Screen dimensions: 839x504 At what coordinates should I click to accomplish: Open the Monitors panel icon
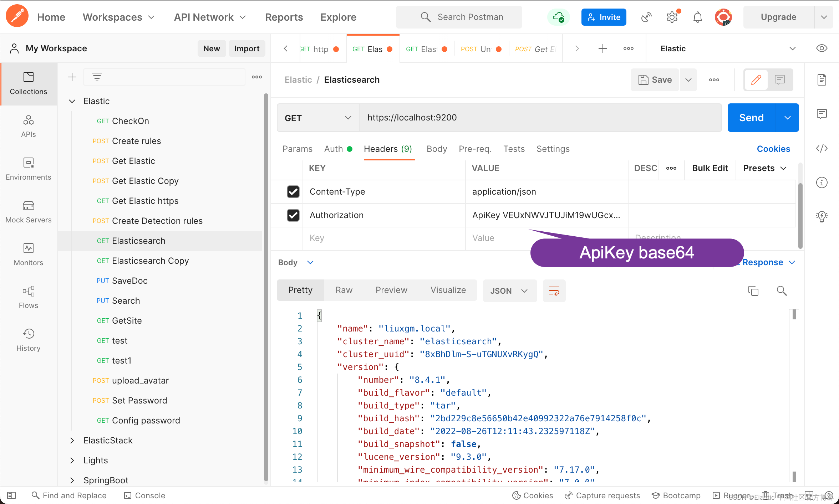coord(28,248)
